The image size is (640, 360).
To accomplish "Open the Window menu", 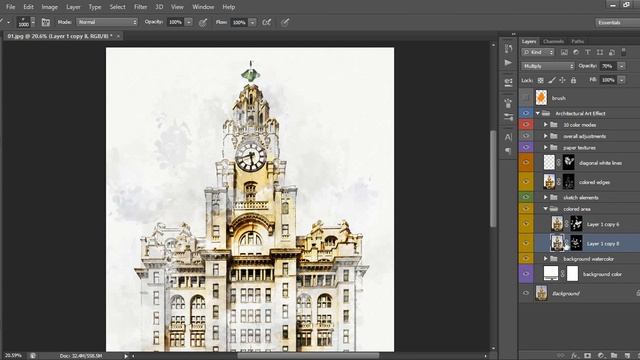I will (203, 7).
